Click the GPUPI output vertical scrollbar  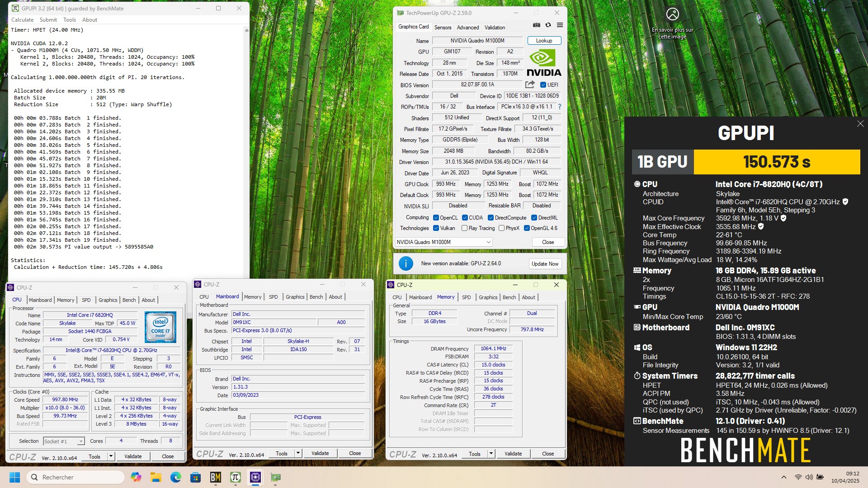246,153
